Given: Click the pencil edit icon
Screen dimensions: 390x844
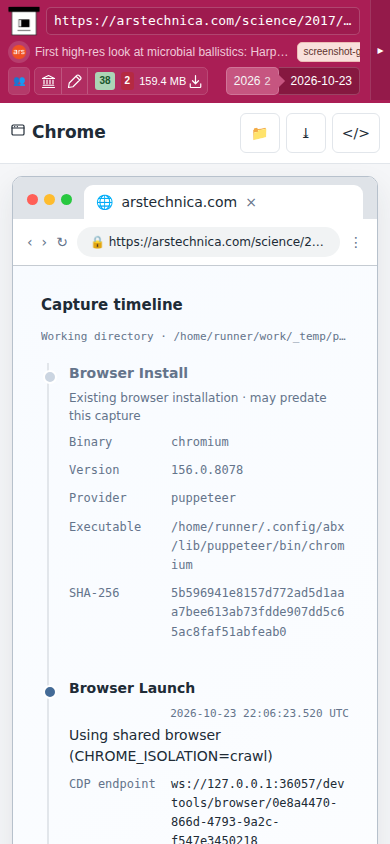Looking at the screenshot, I should coord(75,81).
